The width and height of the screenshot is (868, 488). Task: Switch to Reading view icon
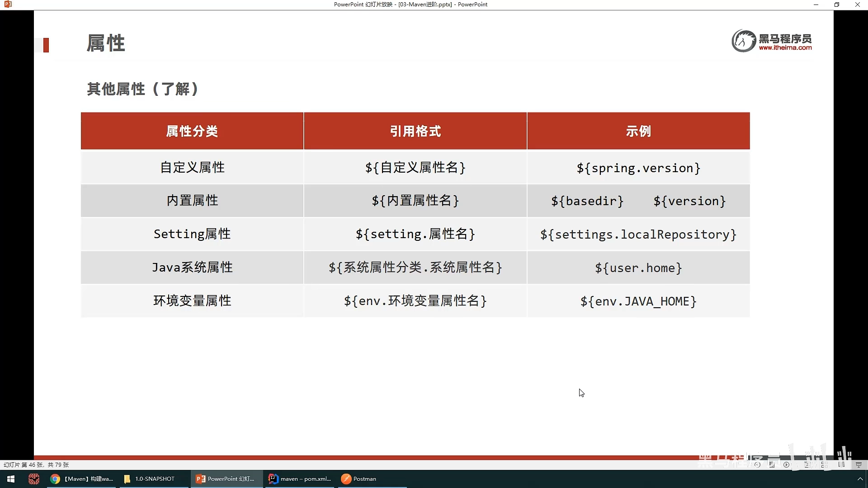coord(841,465)
